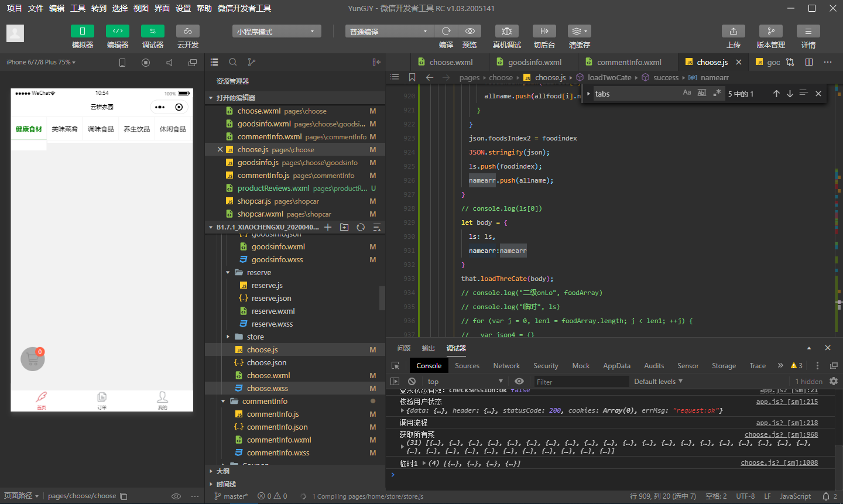Toggle eye icon in console filter bar
Viewport: 843px width, 504px height.
tap(519, 381)
